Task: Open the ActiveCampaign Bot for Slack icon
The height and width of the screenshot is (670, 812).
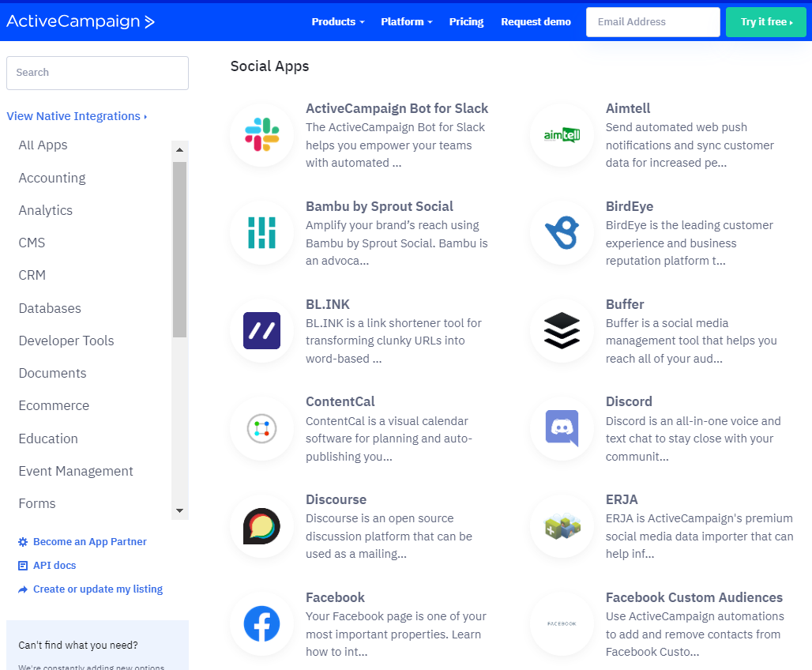Action: [261, 135]
